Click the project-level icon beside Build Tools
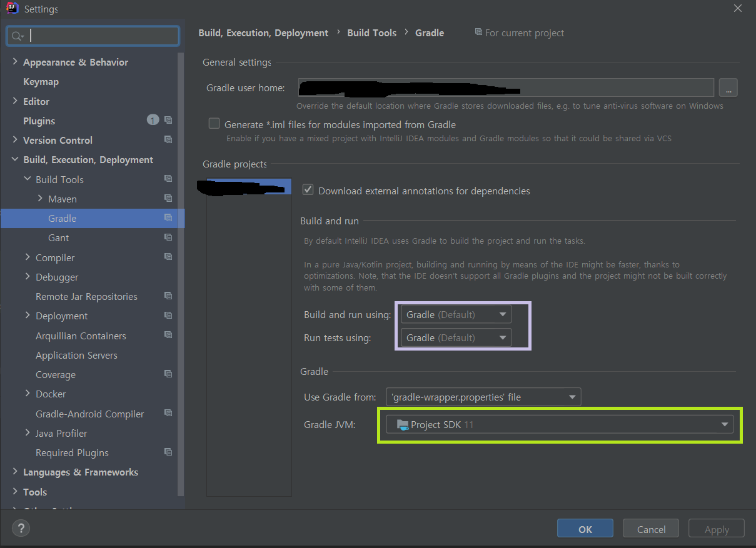Viewport: 756px width, 548px height. (168, 179)
